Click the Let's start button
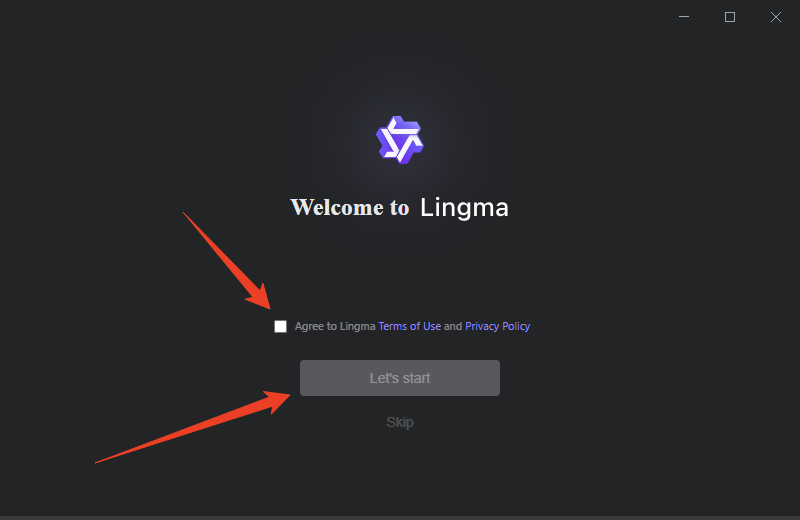800x520 pixels. point(399,378)
